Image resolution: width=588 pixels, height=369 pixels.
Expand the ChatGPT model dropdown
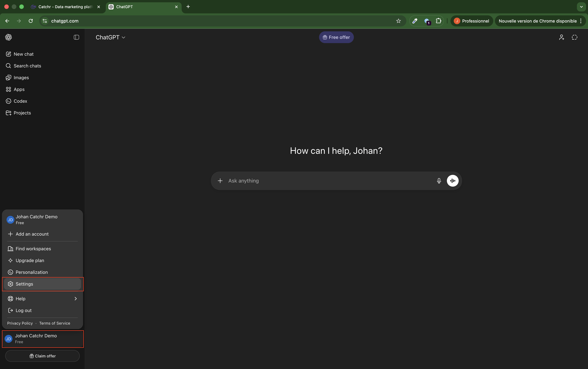coord(110,37)
